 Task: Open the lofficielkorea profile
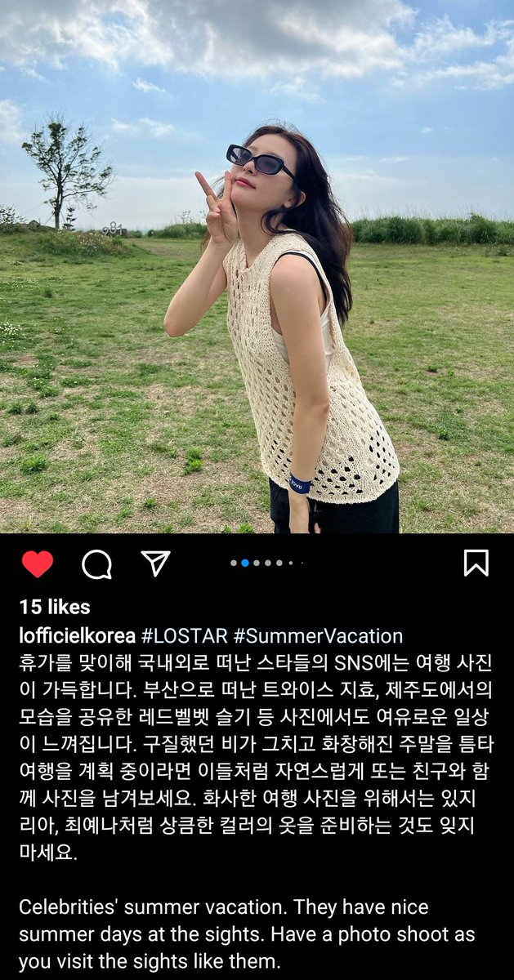(78, 636)
